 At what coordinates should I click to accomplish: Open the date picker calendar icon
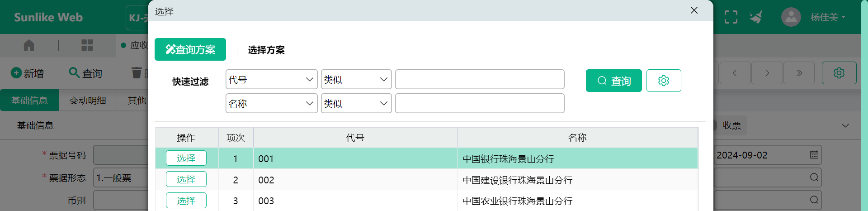tap(814, 155)
